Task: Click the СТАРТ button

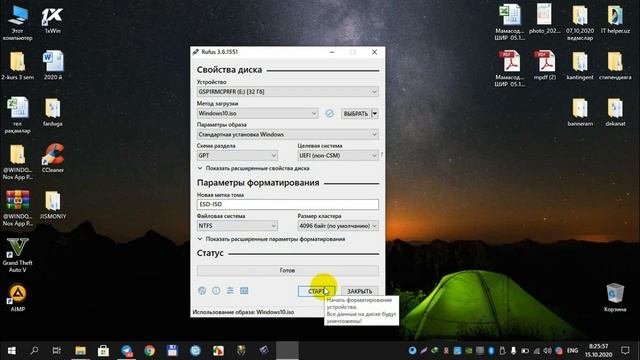Action: pyautogui.click(x=317, y=291)
